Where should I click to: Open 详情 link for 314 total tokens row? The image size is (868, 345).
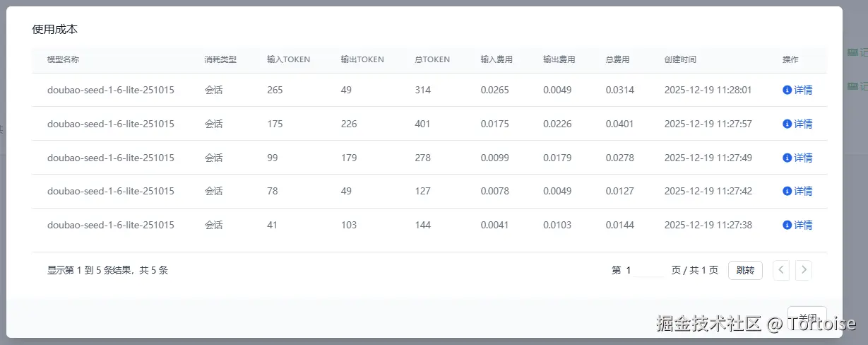(803, 90)
